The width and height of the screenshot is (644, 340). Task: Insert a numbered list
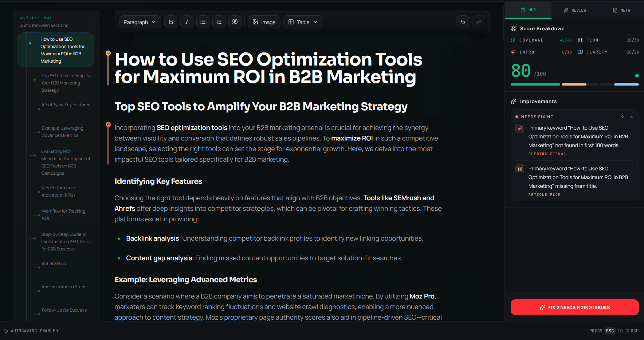(x=219, y=22)
